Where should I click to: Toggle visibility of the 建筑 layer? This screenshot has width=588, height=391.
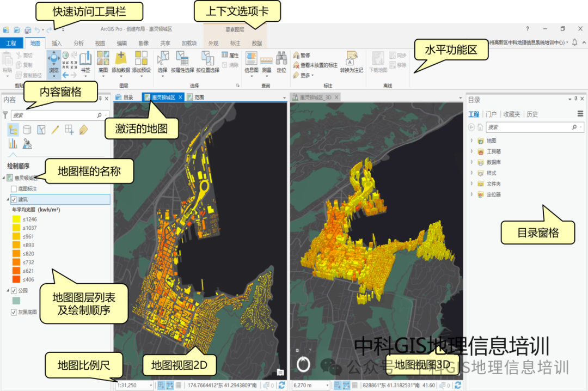click(14, 199)
